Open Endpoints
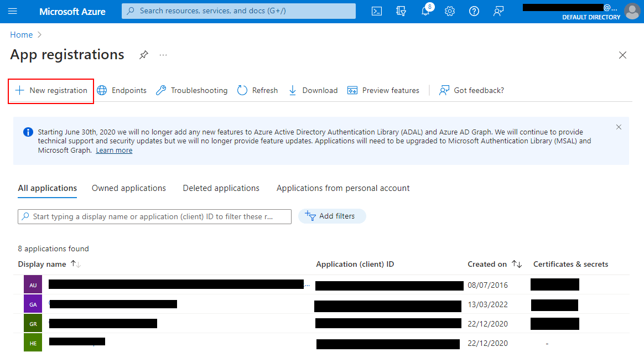The image size is (644, 352). (x=122, y=90)
